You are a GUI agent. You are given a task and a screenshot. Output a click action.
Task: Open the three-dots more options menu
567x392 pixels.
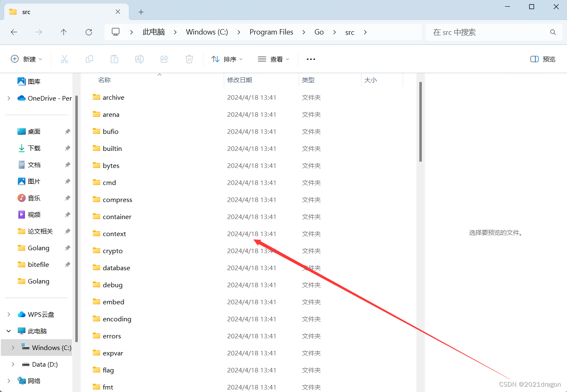click(311, 59)
